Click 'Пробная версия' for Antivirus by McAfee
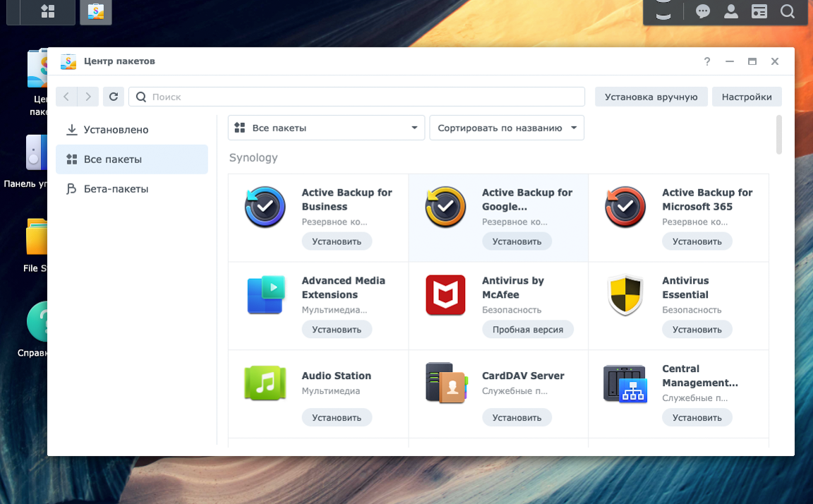813x504 pixels. pos(528,330)
